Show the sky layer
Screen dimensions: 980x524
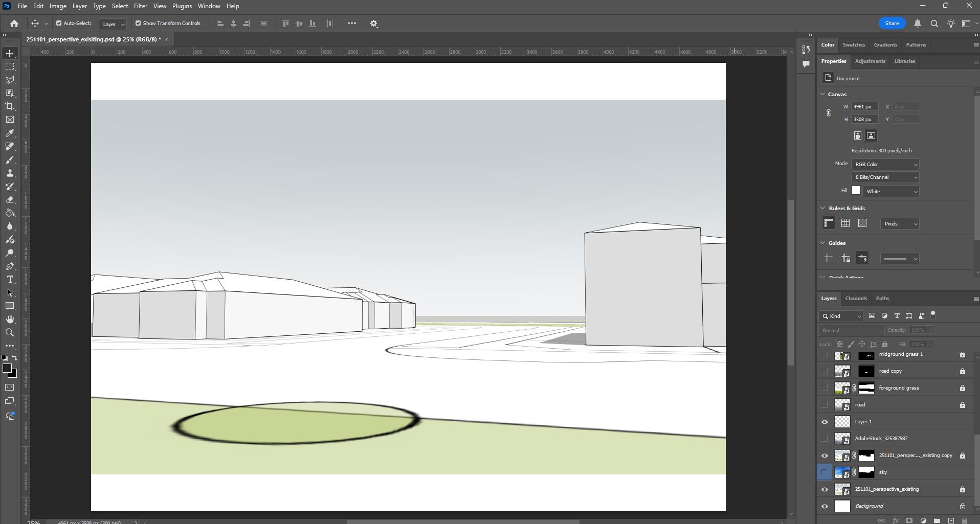tap(825, 472)
